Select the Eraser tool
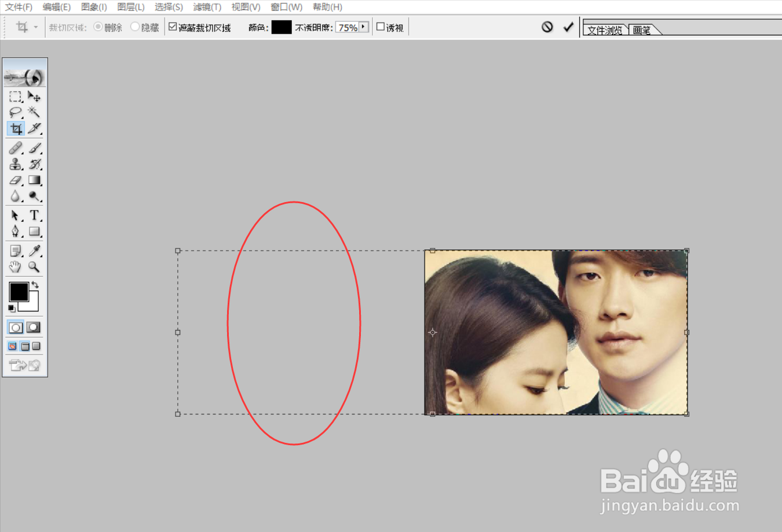 (x=16, y=181)
